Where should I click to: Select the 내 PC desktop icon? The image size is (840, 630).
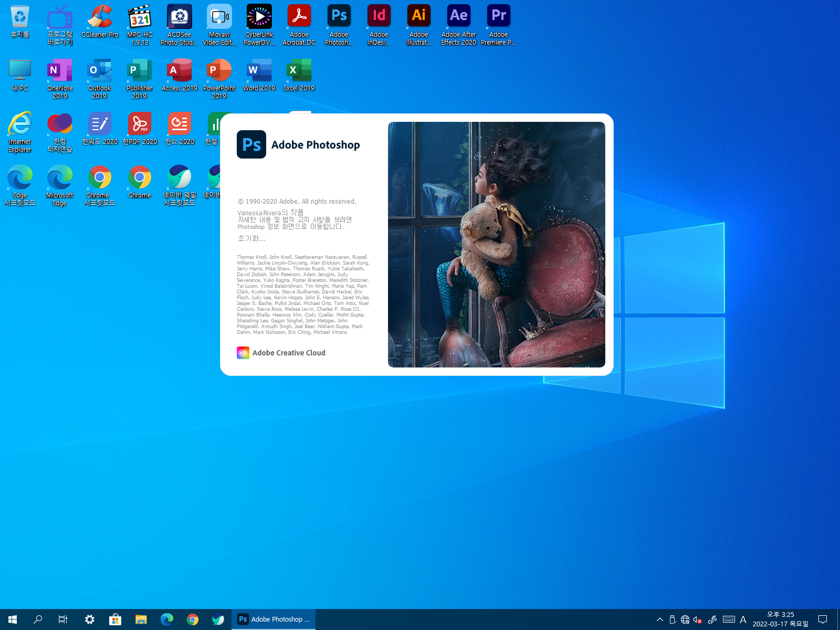coord(20,76)
